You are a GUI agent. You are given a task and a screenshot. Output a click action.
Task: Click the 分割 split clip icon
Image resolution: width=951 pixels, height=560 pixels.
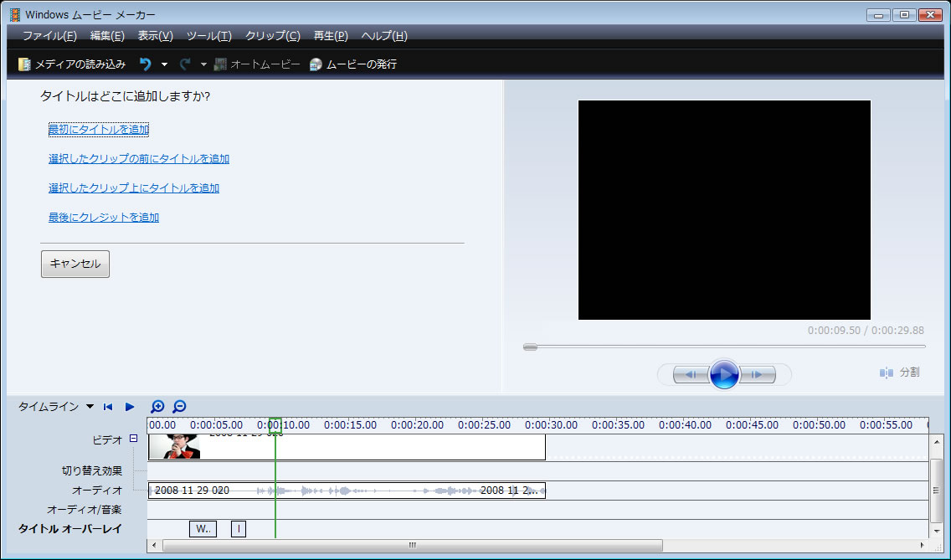pos(887,372)
